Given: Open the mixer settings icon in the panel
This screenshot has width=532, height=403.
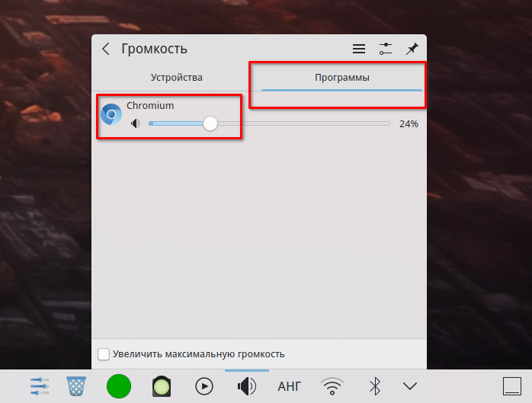Looking at the screenshot, I should 40,386.
